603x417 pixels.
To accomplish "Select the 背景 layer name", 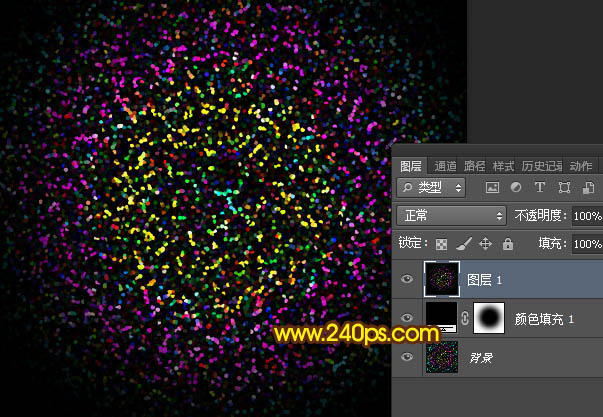I will [x=481, y=358].
